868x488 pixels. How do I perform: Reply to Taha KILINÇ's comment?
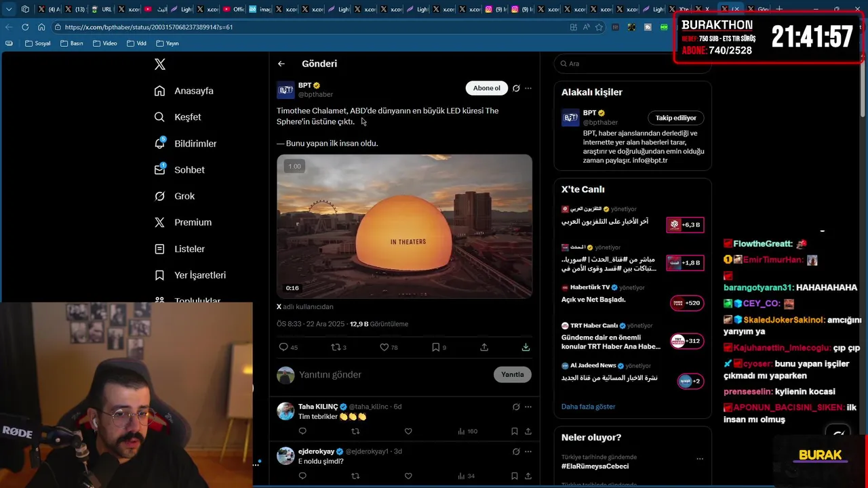click(302, 431)
